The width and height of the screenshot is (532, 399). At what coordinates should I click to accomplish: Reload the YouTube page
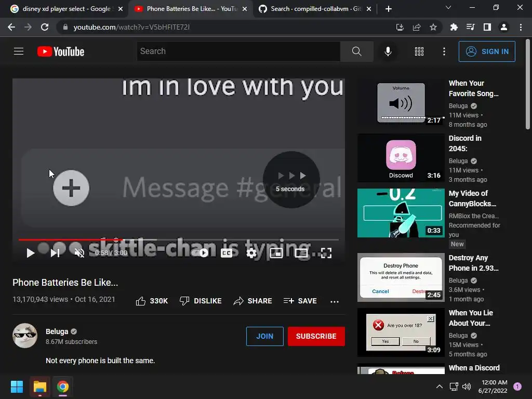pos(45,27)
